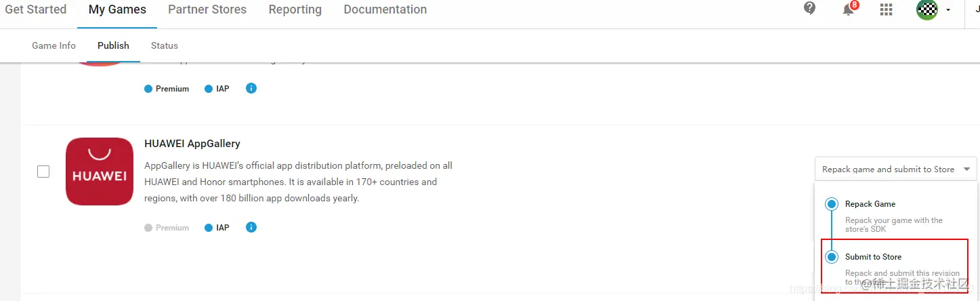
Task: Select the Repack Game option
Action: (x=870, y=204)
